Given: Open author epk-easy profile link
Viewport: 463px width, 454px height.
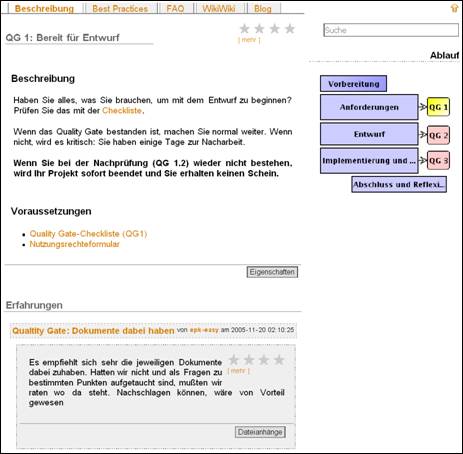Looking at the screenshot, I should [204, 330].
